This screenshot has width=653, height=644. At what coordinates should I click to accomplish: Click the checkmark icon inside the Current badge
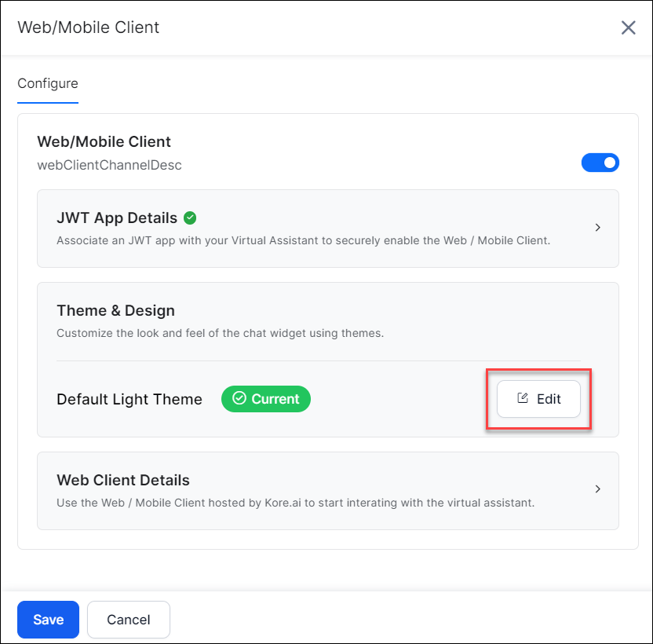point(239,399)
